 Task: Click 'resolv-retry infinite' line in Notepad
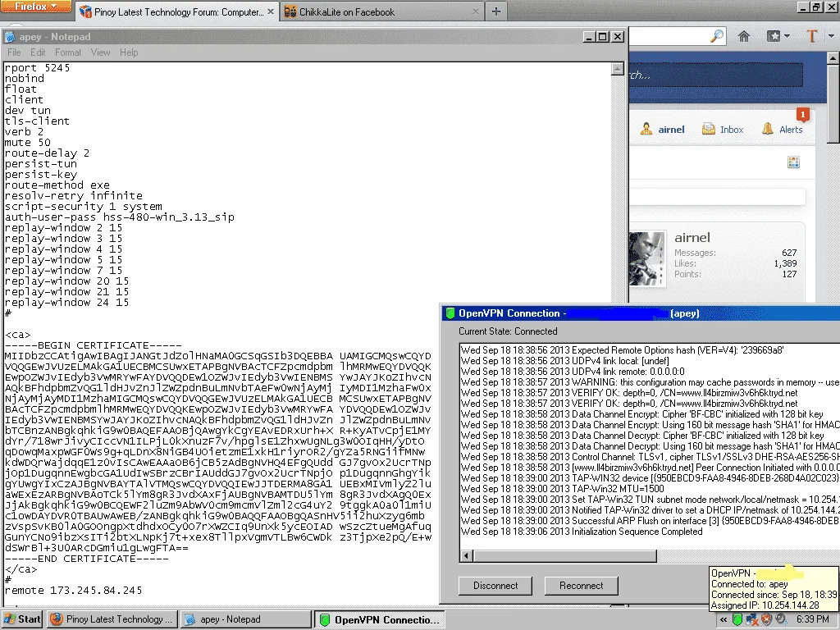[x=73, y=195]
